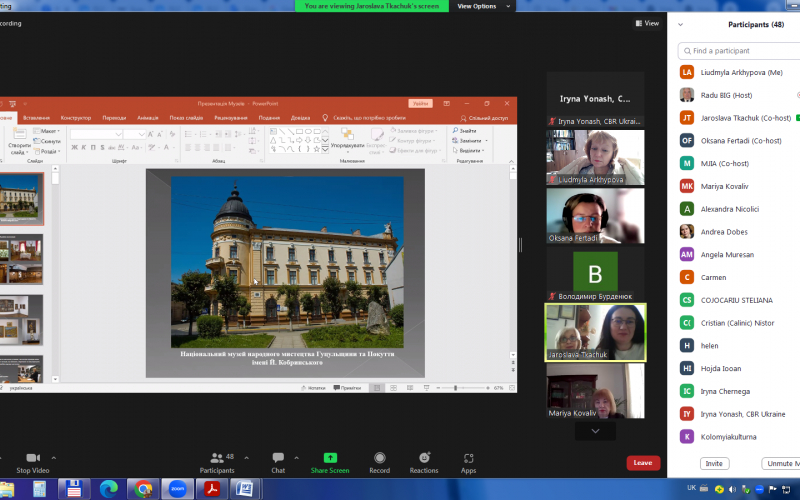Image resolution: width=800 pixels, height=500 pixels.
Task: Open the Reactions smiley icon
Action: [424, 458]
